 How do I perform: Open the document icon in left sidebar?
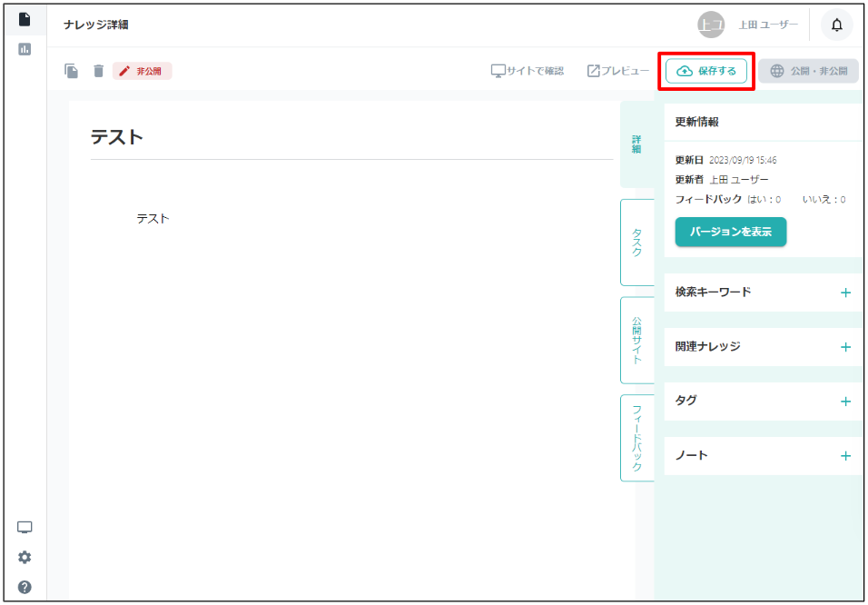[25, 19]
